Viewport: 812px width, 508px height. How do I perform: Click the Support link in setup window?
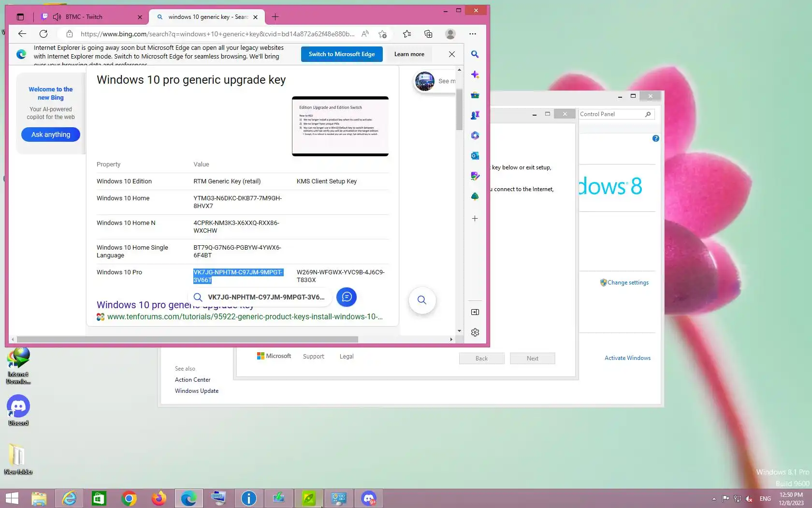314,357
